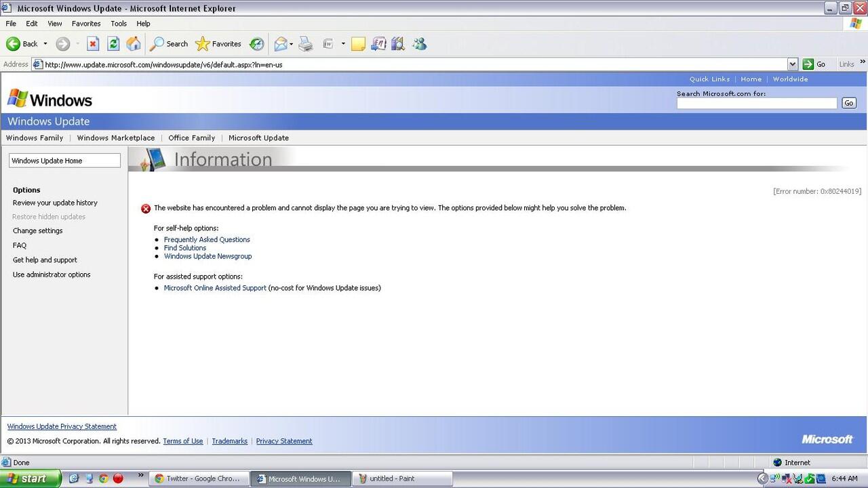The image size is (868, 488).
Task: Open the Windows Update Newsgroup link
Action: 208,256
